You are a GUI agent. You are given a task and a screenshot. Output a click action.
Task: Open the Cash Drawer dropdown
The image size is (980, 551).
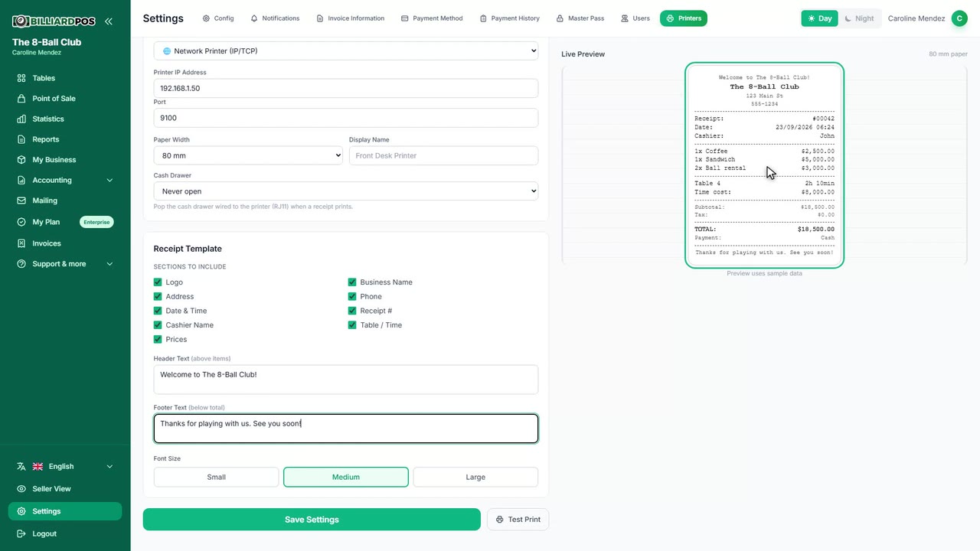click(346, 191)
